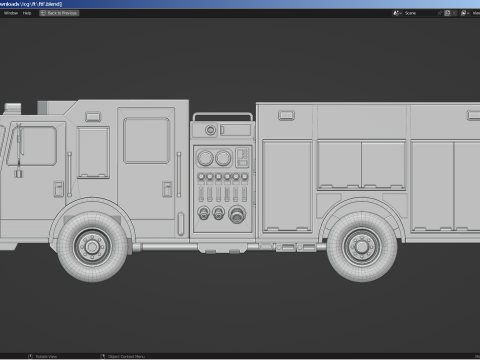Screen dimensions: 480x360
Task: Click the Rotate View status bar hint
Action: tap(43, 357)
